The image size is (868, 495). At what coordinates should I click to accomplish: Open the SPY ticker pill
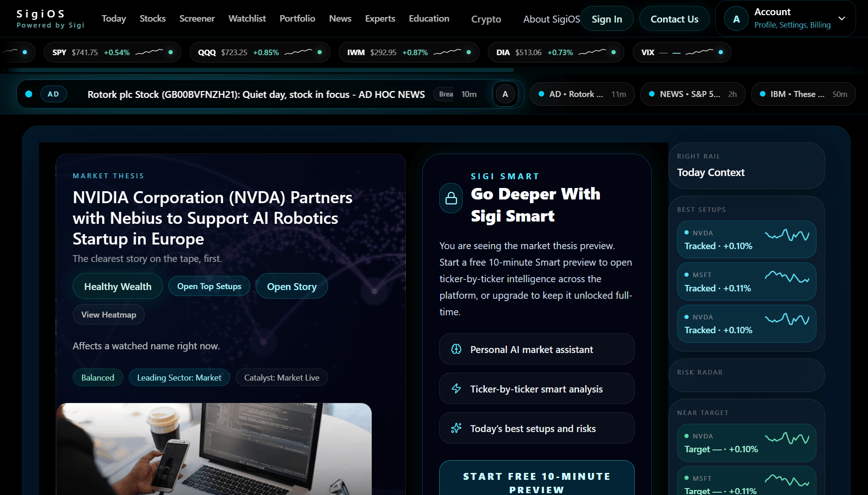(x=112, y=52)
